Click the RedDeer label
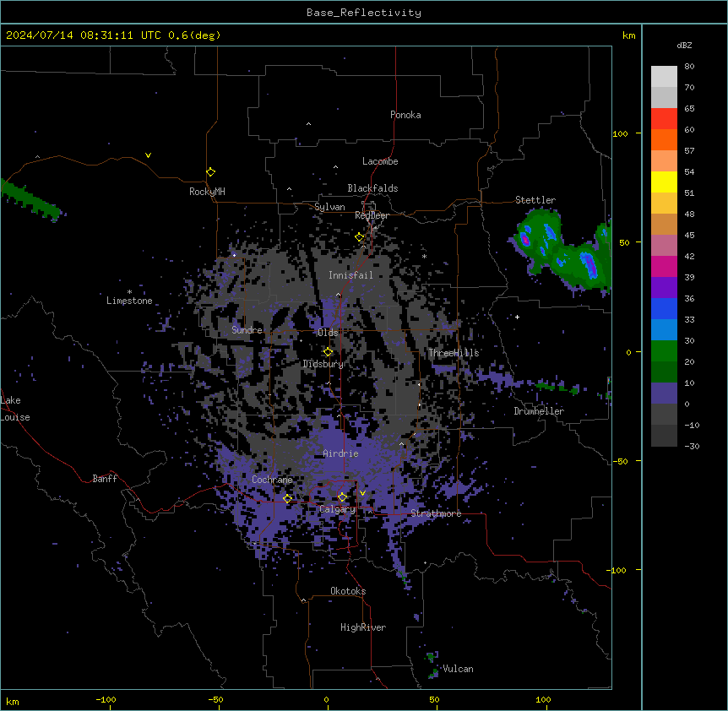The height and width of the screenshot is (711, 728). click(x=372, y=215)
